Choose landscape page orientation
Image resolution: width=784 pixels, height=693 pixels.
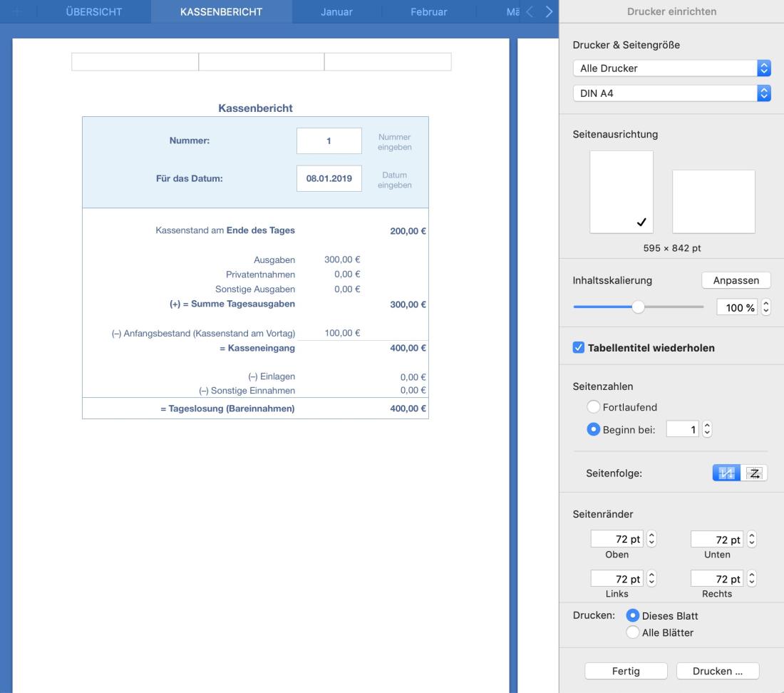coord(713,201)
